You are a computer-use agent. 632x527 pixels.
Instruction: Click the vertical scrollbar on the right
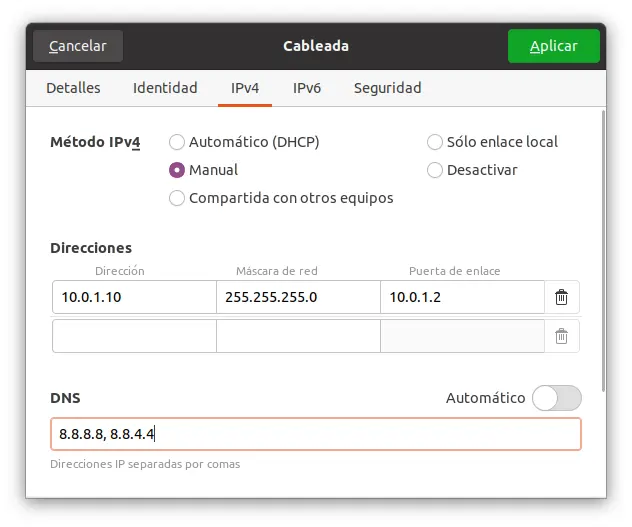(x=603, y=250)
